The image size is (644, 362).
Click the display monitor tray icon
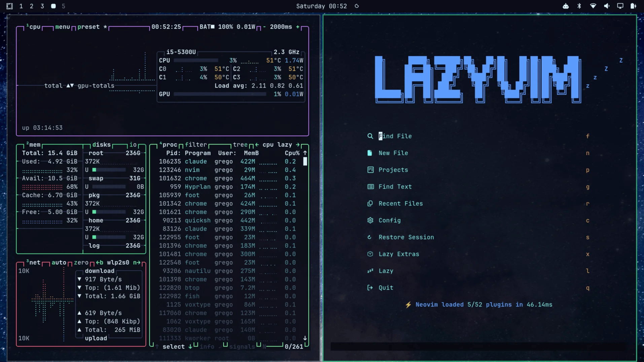(620, 6)
